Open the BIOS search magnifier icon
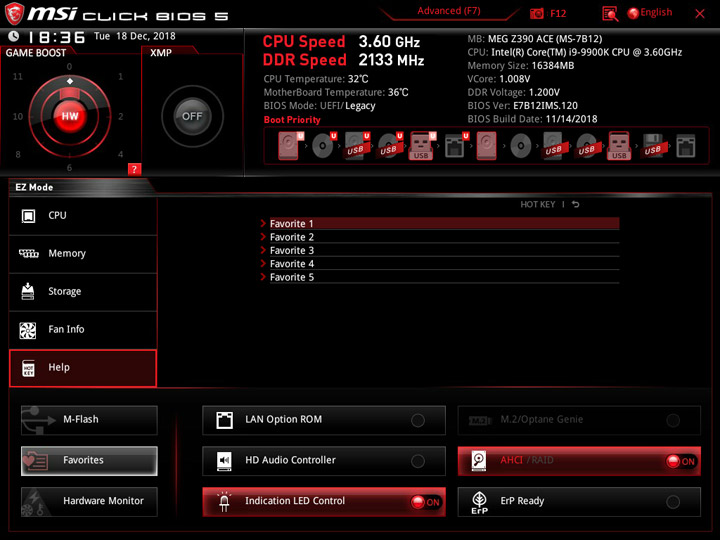Screen dimensions: 720x540 tap(610, 14)
